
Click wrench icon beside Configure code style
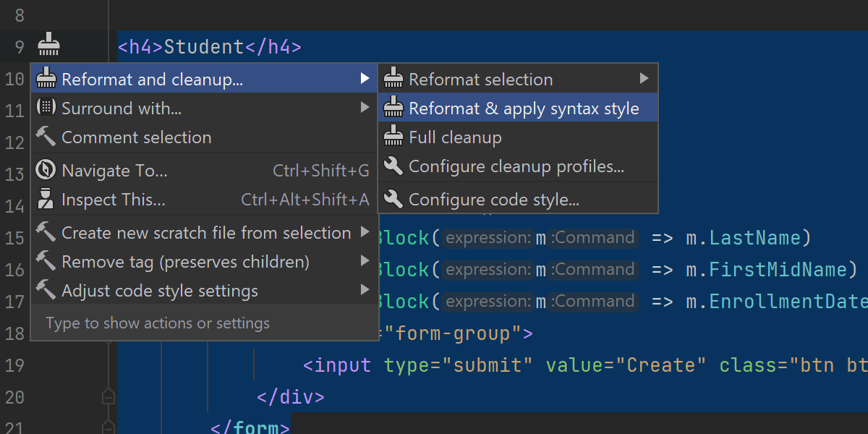click(x=393, y=199)
